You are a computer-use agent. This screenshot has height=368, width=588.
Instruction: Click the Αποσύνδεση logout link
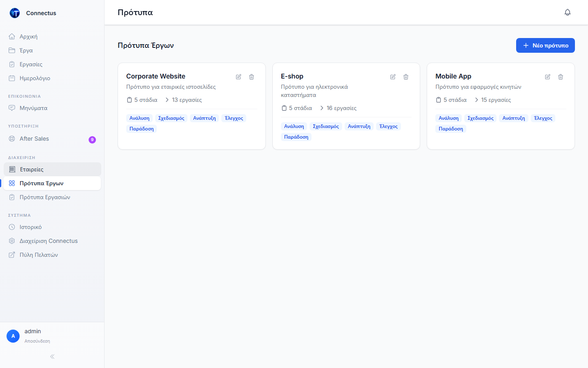[x=37, y=341]
